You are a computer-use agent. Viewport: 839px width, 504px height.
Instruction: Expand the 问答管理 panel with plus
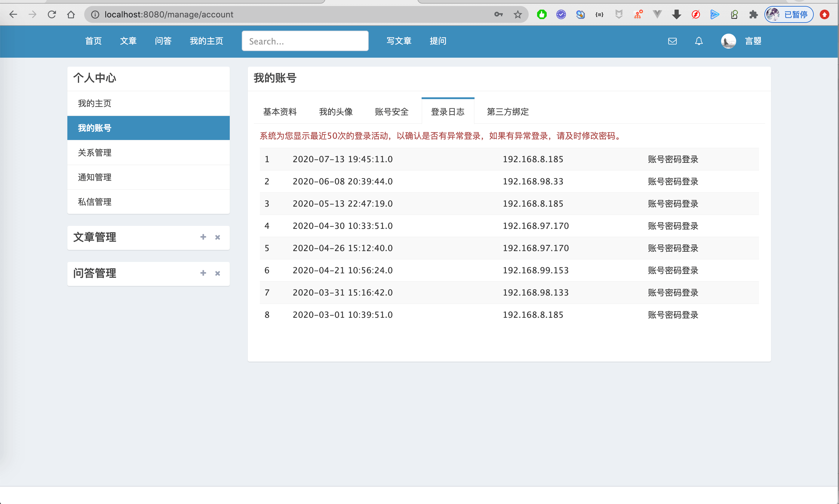[203, 273]
